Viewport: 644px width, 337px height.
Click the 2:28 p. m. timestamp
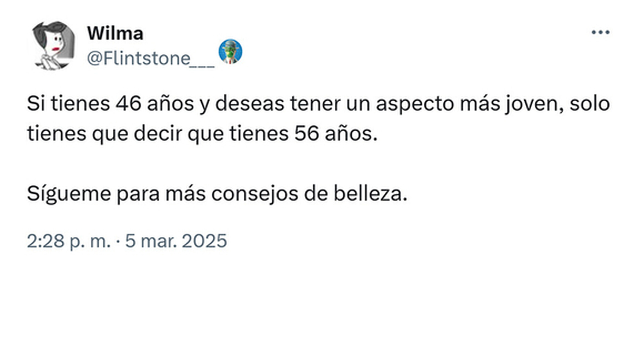pos(69,241)
